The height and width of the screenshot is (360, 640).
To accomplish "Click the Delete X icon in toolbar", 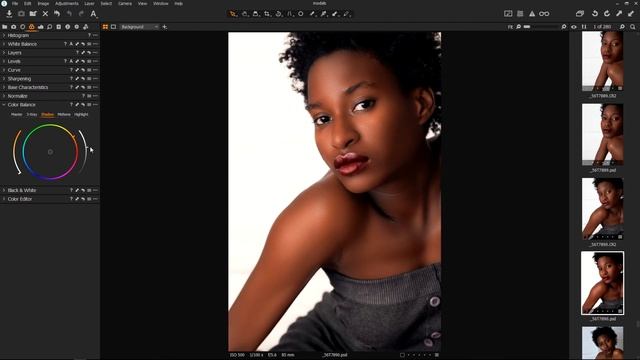I will point(45,14).
